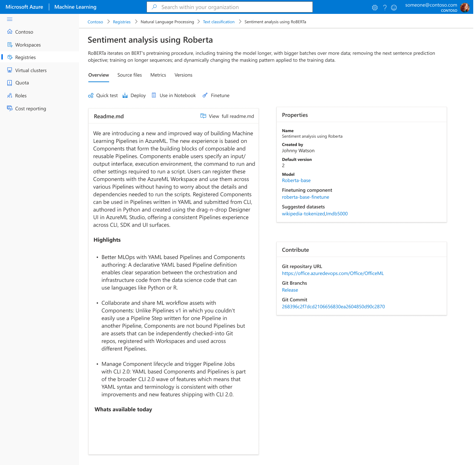This screenshot has height=465, width=476.
Task: Click the Properties card title
Action: pyautogui.click(x=295, y=115)
